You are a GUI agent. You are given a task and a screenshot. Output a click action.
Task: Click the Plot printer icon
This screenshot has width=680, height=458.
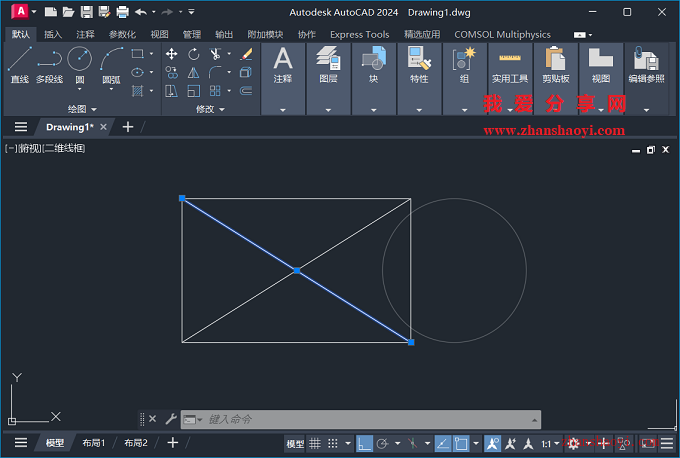pos(123,12)
